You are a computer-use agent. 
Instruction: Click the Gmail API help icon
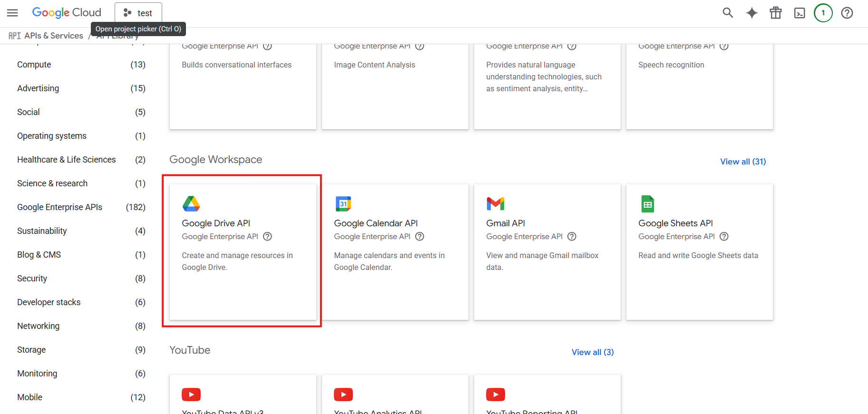click(x=572, y=237)
